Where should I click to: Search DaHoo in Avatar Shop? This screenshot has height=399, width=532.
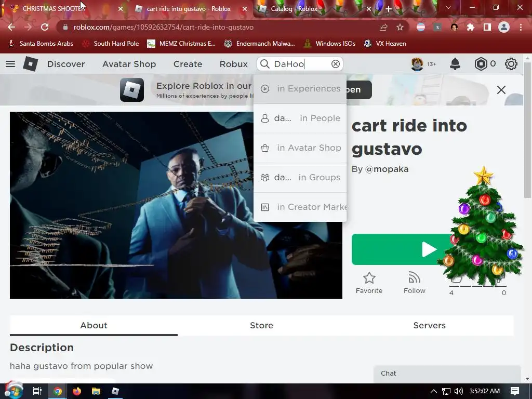coord(300,148)
